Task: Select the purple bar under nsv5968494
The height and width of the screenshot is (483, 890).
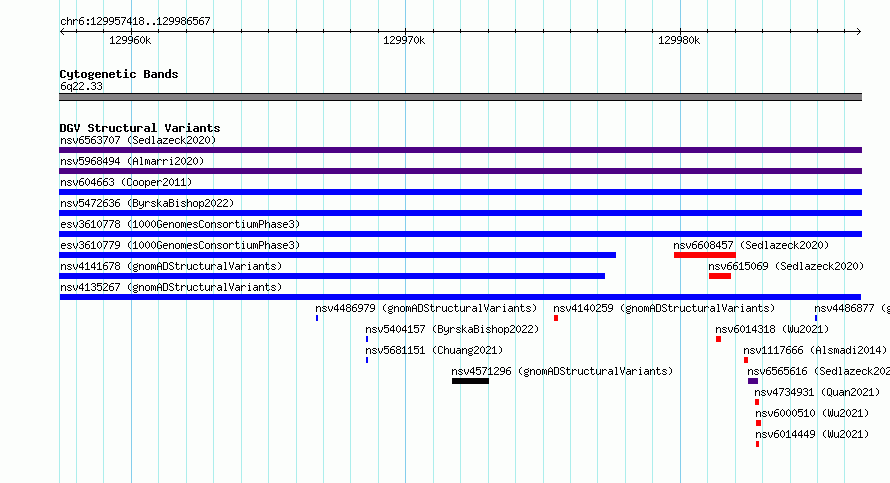Action: tap(460, 171)
